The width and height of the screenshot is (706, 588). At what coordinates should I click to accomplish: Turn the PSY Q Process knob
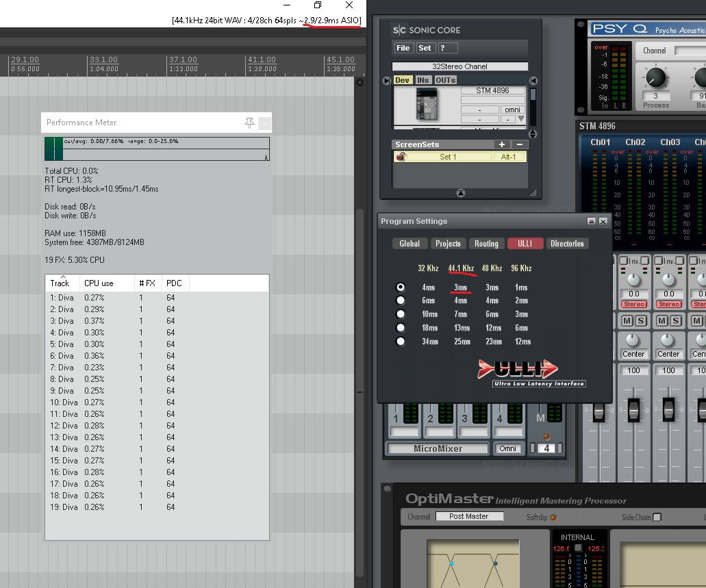tap(655, 77)
